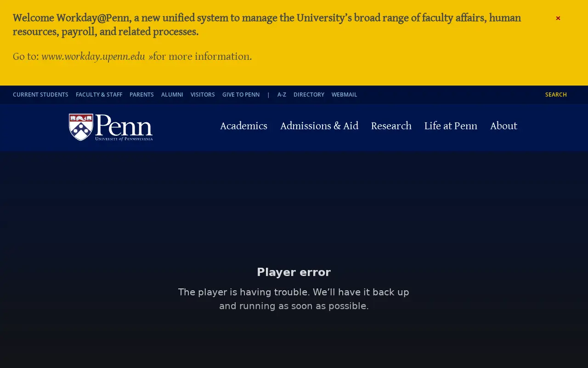588x368 pixels.
Task: Go to Current Students page
Action: tap(40, 95)
